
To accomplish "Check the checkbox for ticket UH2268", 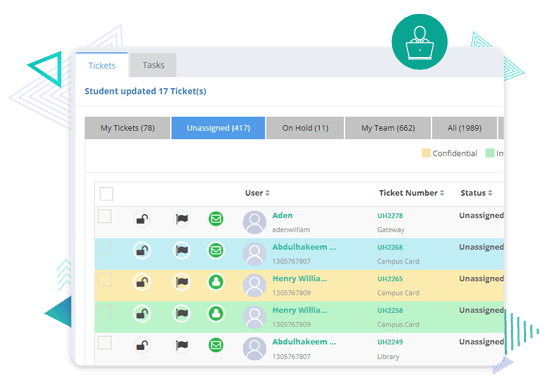I will pos(105,248).
